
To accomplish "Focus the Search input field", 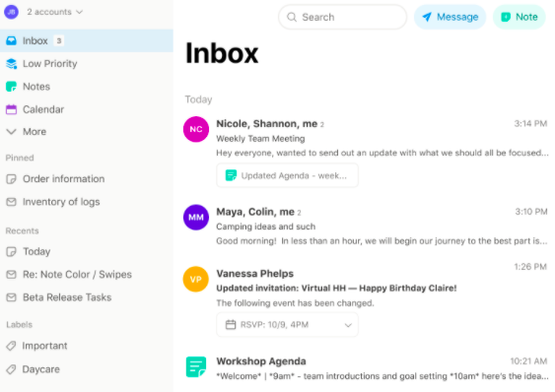I will tap(342, 17).
